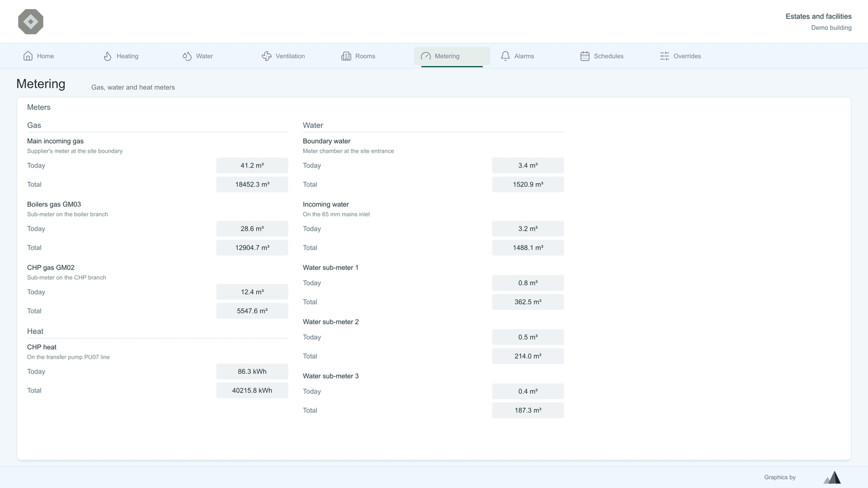
Task: Select Boilers gas GM03 Today 28.6 m³
Action: click(x=252, y=229)
